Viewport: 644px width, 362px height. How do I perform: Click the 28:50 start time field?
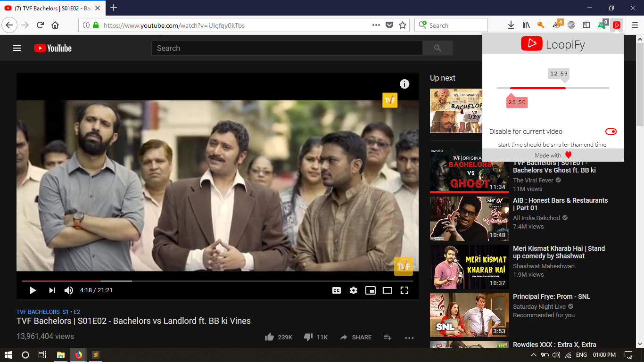(x=517, y=102)
